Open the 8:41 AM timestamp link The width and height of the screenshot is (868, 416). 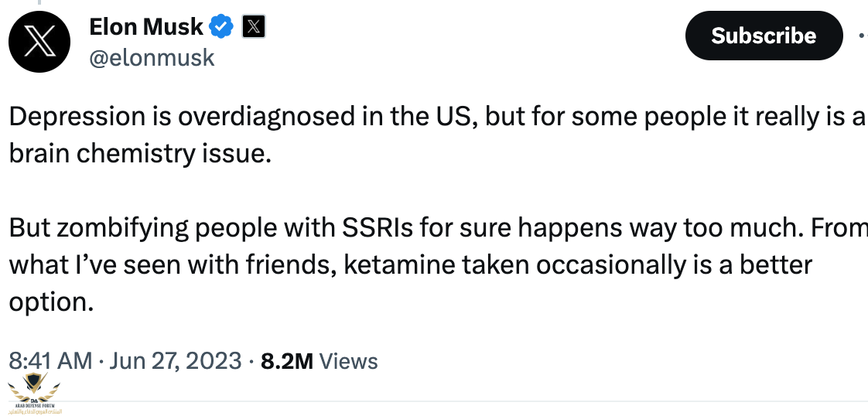pyautogui.click(x=50, y=361)
